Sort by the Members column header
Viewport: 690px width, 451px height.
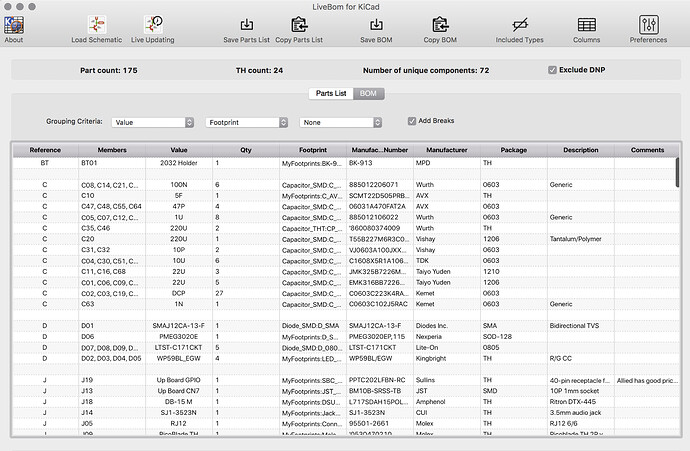tap(112, 150)
